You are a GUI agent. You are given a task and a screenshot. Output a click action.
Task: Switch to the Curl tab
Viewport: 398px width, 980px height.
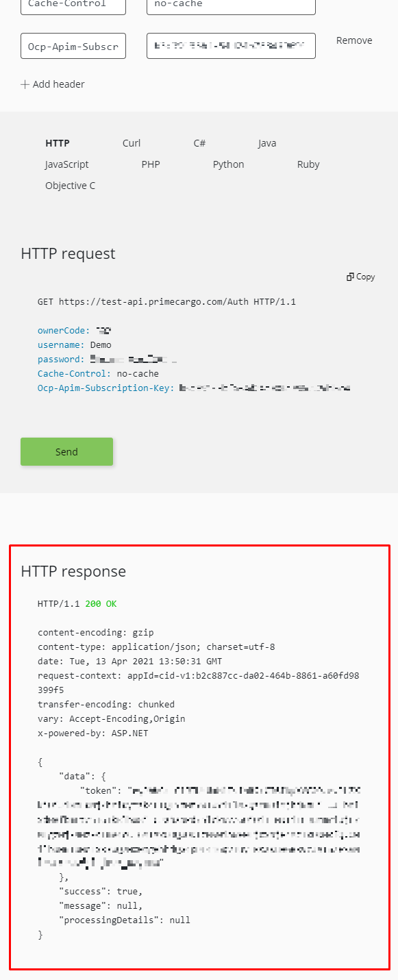(131, 143)
